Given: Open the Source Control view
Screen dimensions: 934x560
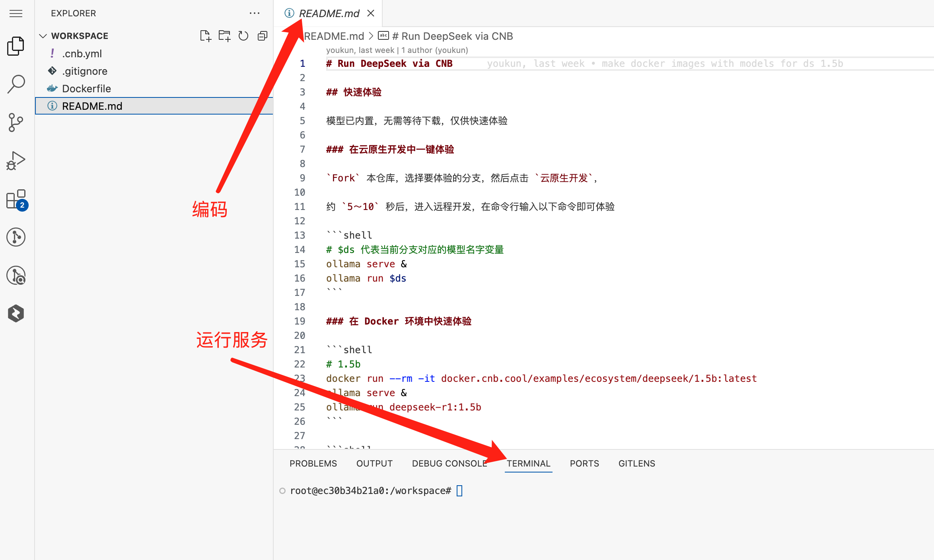Looking at the screenshot, I should coord(16,122).
